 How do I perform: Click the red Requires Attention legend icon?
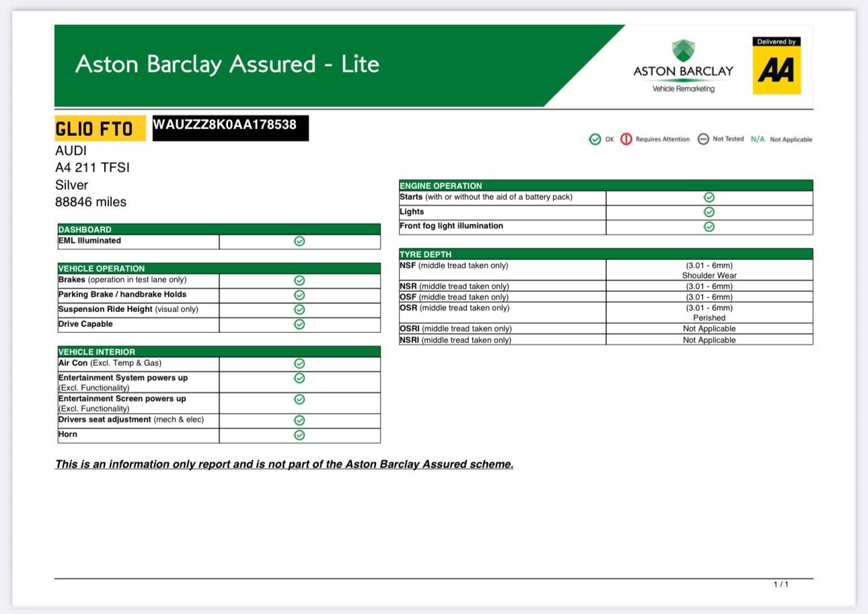point(626,139)
